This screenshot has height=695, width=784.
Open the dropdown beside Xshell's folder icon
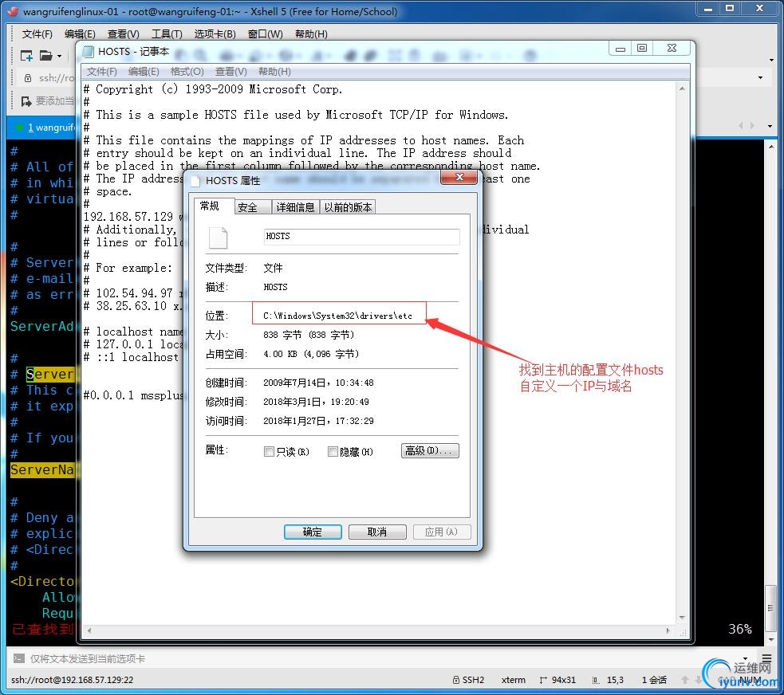tap(60, 56)
